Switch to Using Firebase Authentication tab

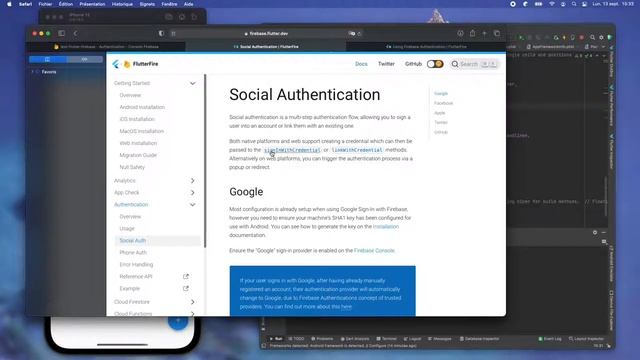point(426,47)
